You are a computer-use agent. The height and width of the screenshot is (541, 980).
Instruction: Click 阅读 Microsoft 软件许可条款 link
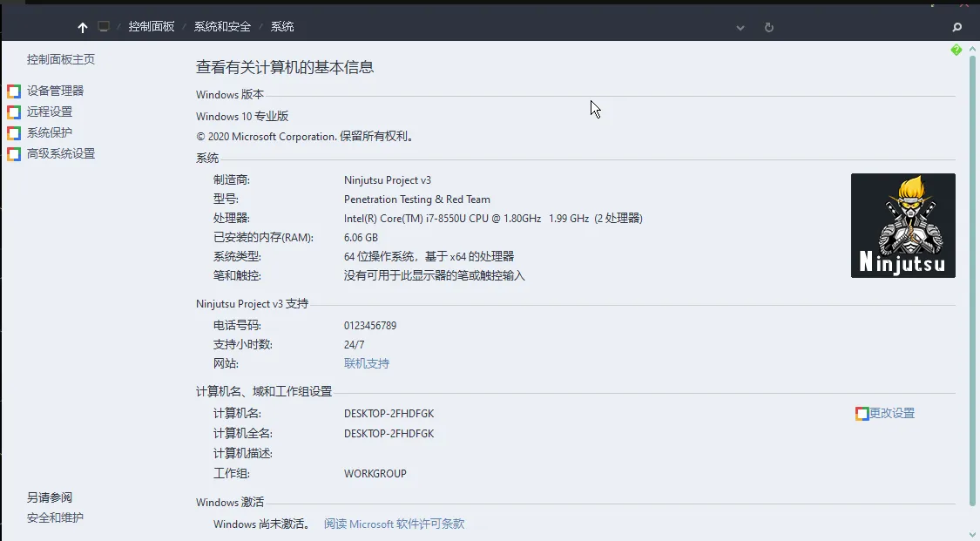click(x=394, y=524)
